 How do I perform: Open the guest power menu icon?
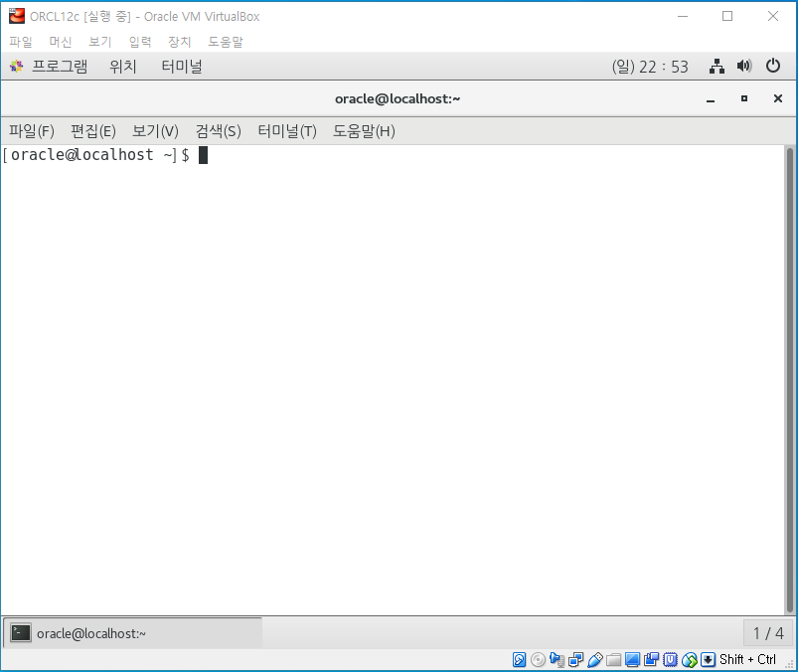click(x=772, y=66)
